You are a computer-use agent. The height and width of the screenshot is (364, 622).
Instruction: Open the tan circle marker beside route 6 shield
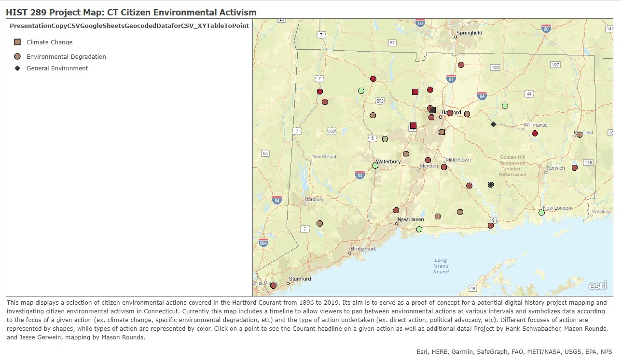tap(385, 139)
